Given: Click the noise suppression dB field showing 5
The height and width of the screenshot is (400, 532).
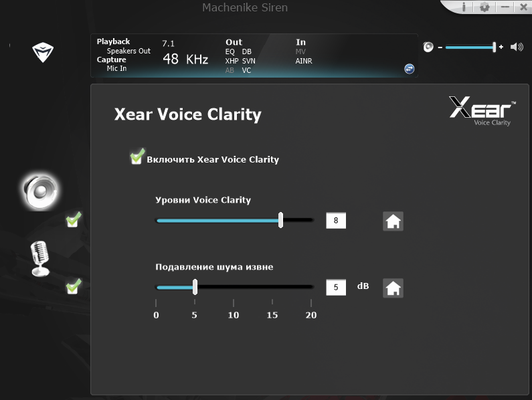Looking at the screenshot, I should coord(336,288).
